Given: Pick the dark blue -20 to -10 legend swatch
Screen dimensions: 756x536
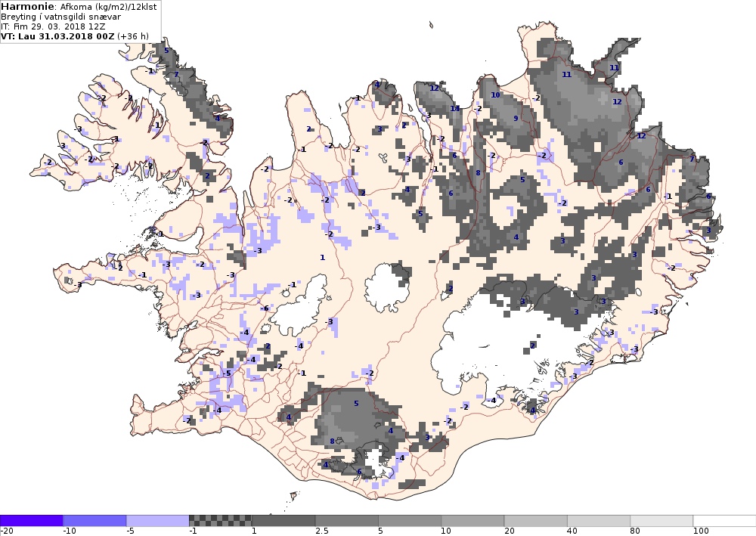Looking at the screenshot, I should 31,521.
